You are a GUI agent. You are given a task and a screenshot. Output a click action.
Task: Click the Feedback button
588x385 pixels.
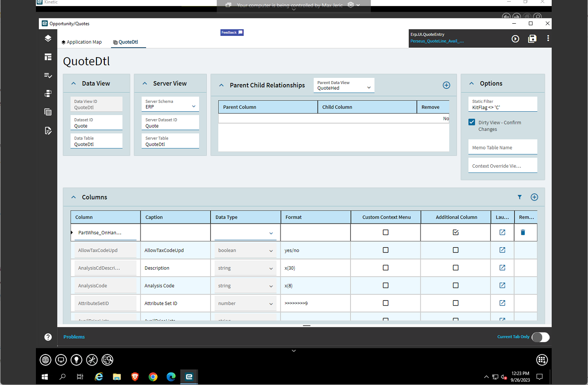[x=232, y=32]
